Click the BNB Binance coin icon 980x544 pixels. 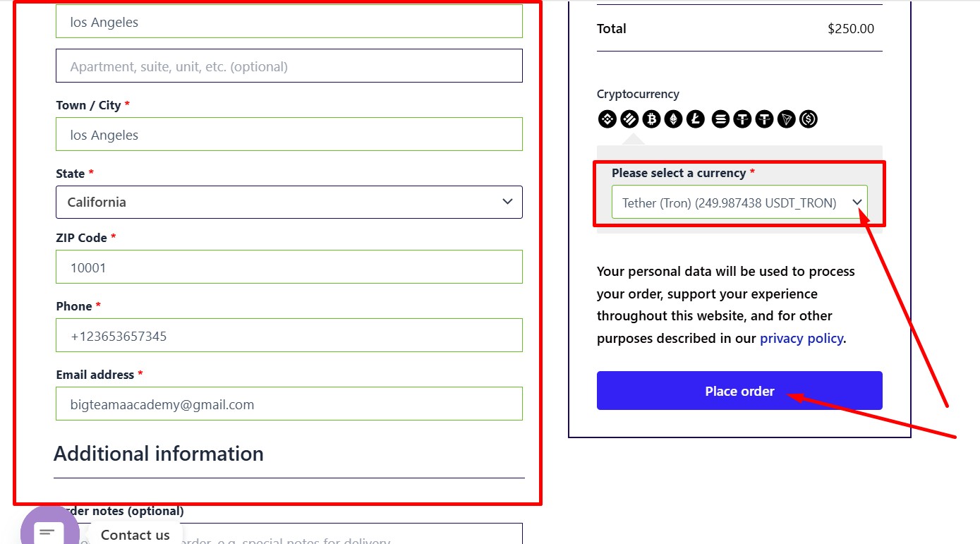607,119
